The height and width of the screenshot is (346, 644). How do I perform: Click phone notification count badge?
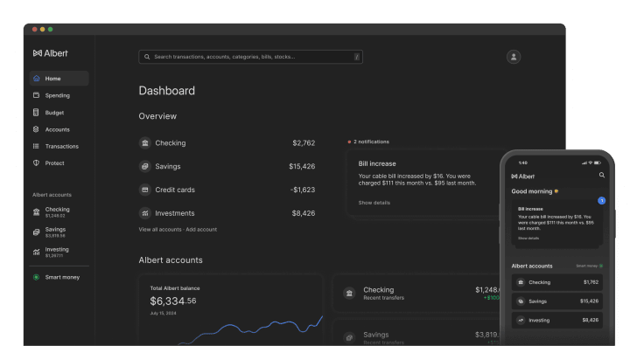point(602,200)
